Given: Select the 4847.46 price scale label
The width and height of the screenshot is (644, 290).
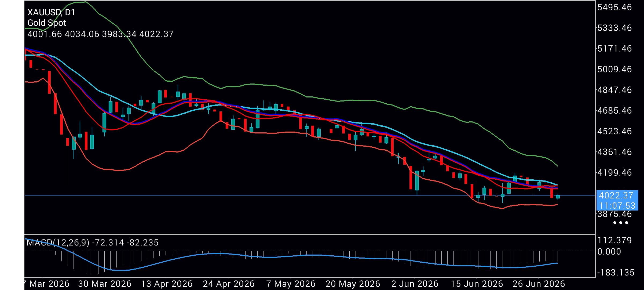Looking at the screenshot, I should click(615, 90).
